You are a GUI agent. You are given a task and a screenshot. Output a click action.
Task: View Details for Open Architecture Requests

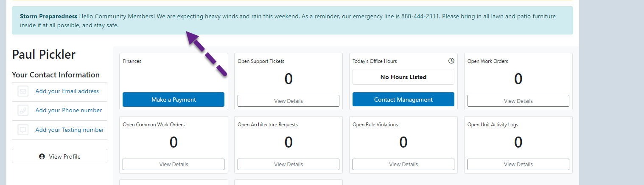(x=288, y=164)
